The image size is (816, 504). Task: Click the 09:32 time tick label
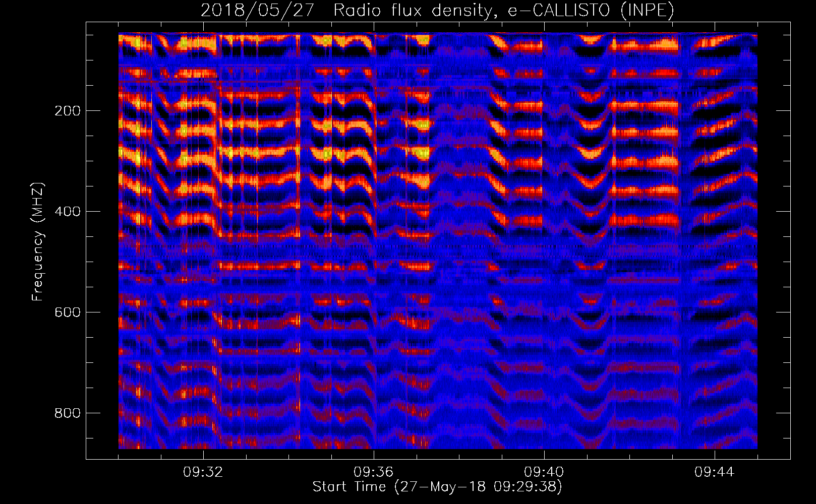[x=203, y=472]
